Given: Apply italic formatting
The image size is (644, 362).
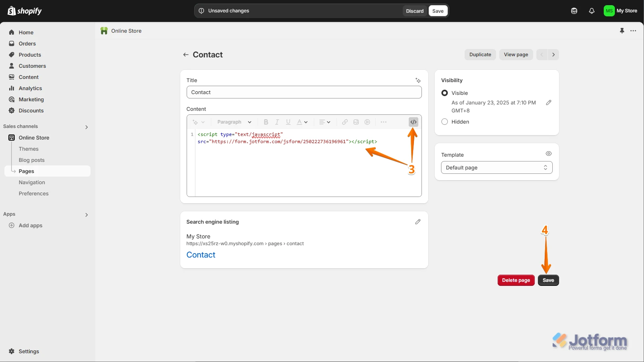Looking at the screenshot, I should pyautogui.click(x=277, y=122).
